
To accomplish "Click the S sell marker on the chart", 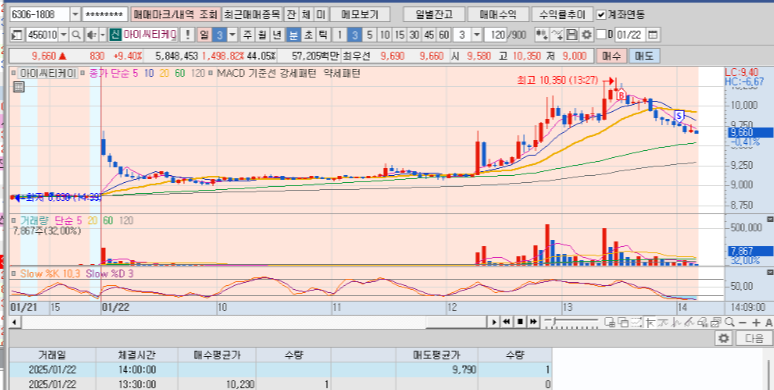I will tap(679, 117).
